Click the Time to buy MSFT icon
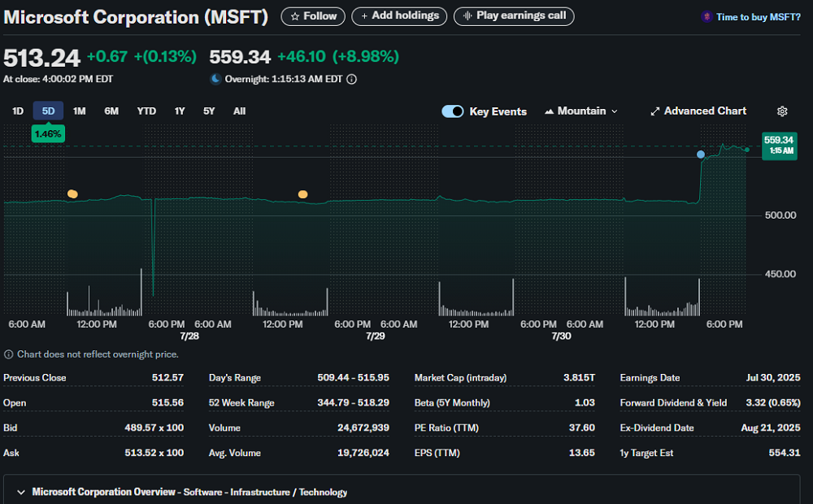The height and width of the screenshot is (504, 813). 706,17
